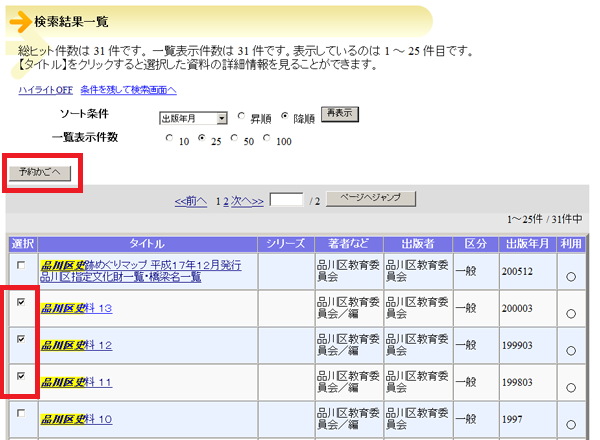
Task: Click the ハイライトOFF link
Action: tap(46, 90)
